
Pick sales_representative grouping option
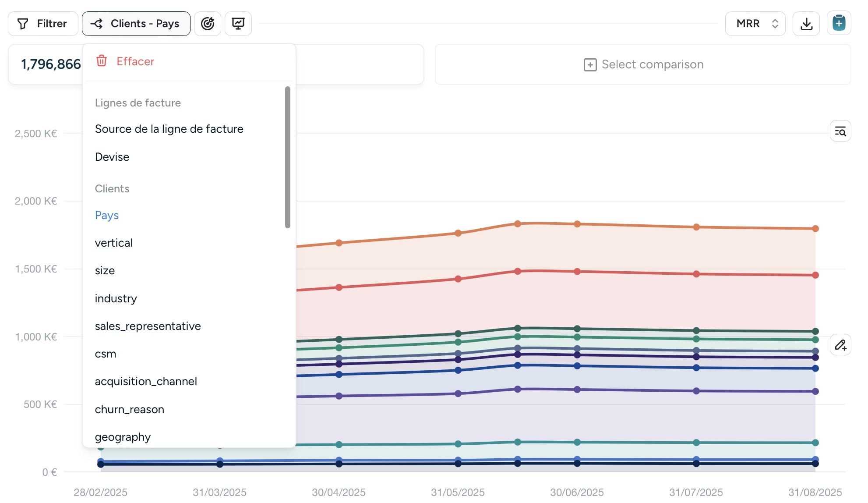148,326
